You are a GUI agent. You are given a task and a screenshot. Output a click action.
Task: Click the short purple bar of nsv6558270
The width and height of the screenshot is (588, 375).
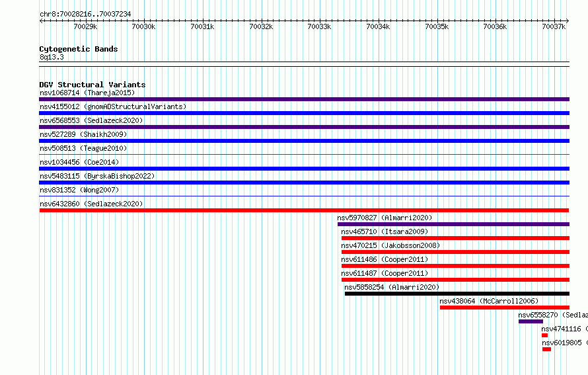click(531, 321)
